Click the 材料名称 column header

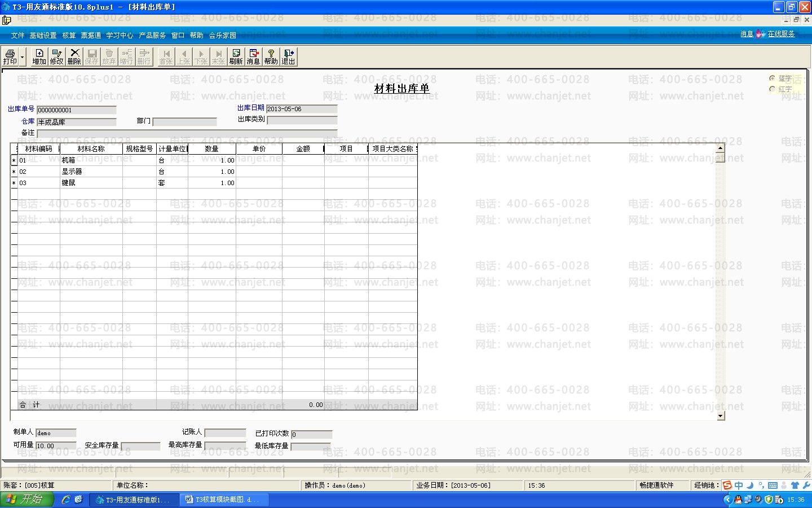pos(91,149)
